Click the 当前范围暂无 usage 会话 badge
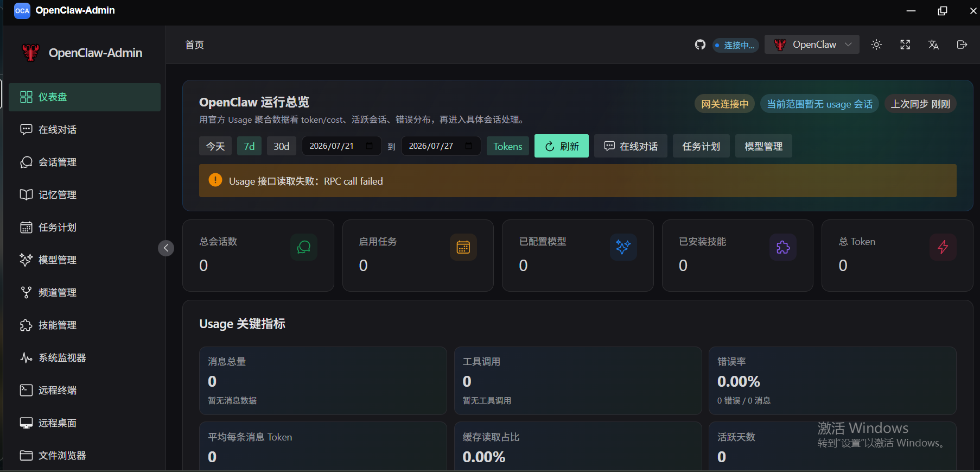The image size is (980, 472). 819,104
